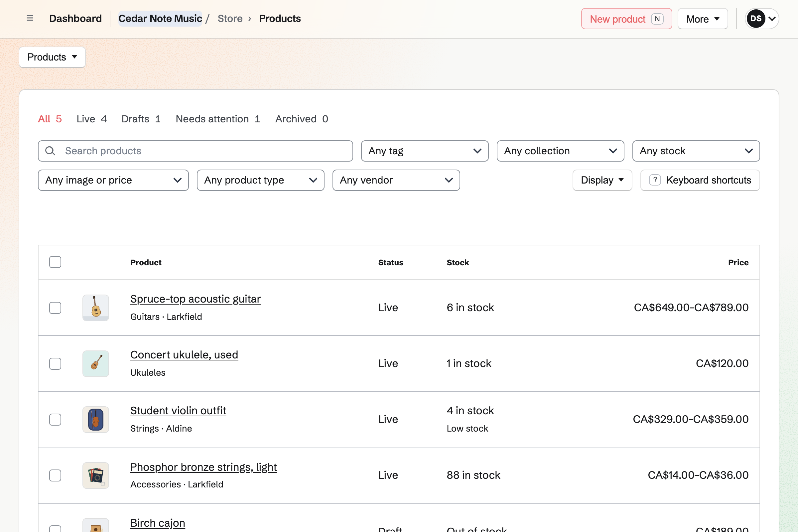
Task: Open the Phosphor bronze strings thumbnail
Action: click(x=96, y=475)
